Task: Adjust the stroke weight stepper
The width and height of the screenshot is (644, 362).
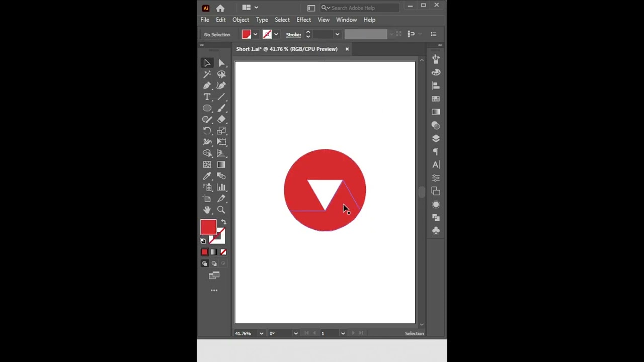Action: 308,34
